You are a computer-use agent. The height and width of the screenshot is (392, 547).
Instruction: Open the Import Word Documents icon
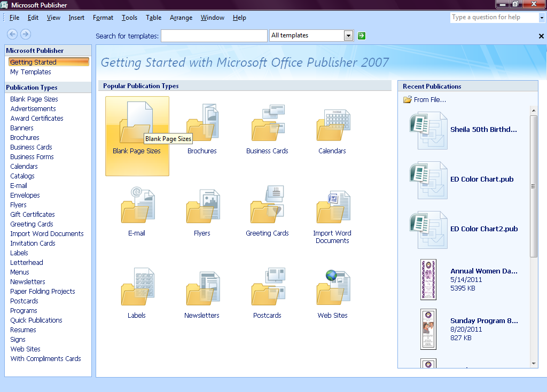tap(333, 207)
